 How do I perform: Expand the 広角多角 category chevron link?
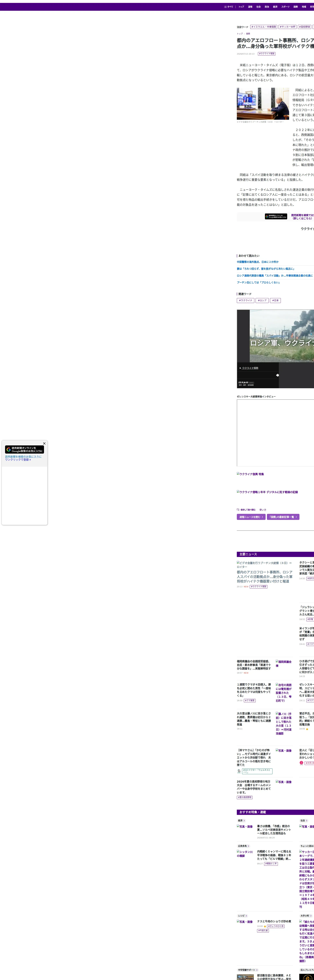pos(243,846)
